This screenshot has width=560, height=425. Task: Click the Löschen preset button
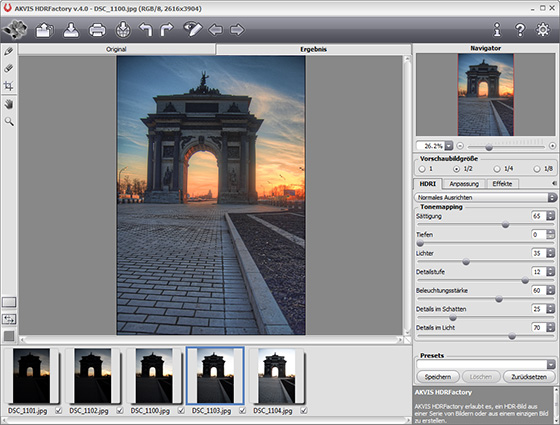pyautogui.click(x=481, y=377)
